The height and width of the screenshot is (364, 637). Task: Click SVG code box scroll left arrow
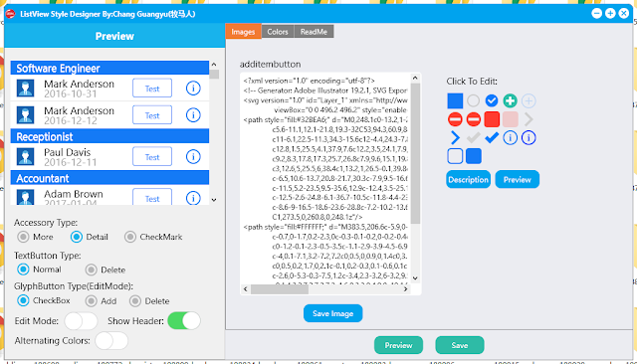point(245,289)
